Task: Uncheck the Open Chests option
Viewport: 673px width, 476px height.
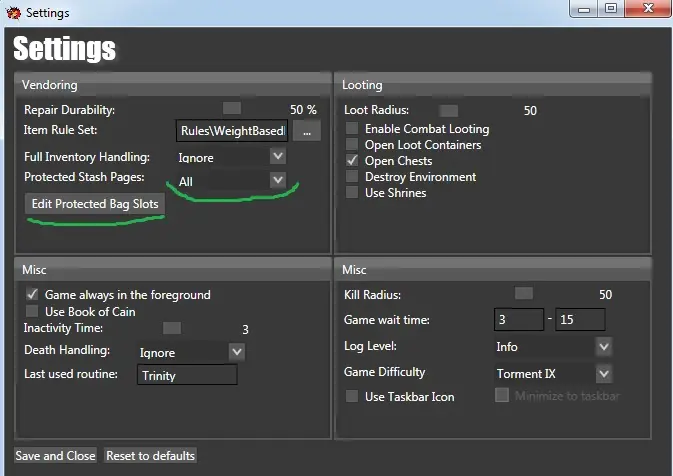Action: pyautogui.click(x=352, y=161)
